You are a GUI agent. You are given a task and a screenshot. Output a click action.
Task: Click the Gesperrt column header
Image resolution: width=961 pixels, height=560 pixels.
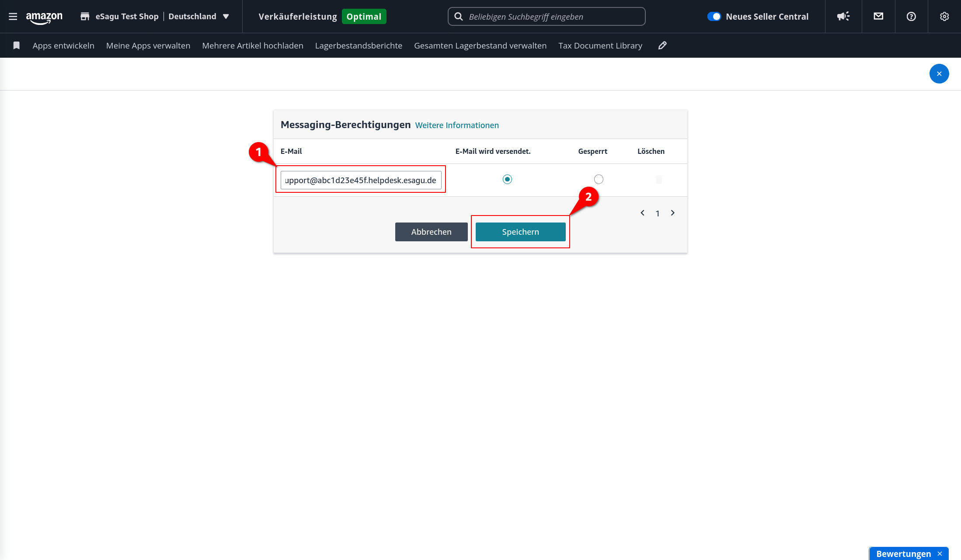(593, 151)
